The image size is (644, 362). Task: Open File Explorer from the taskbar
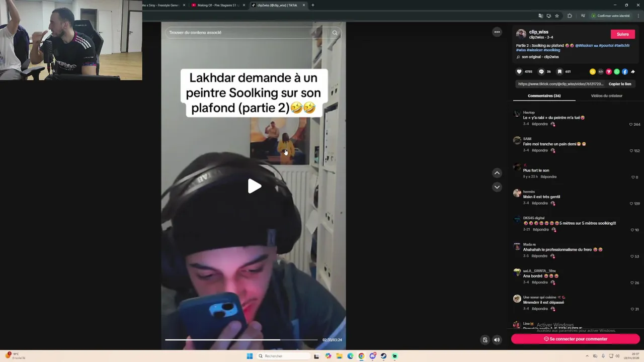339,356
